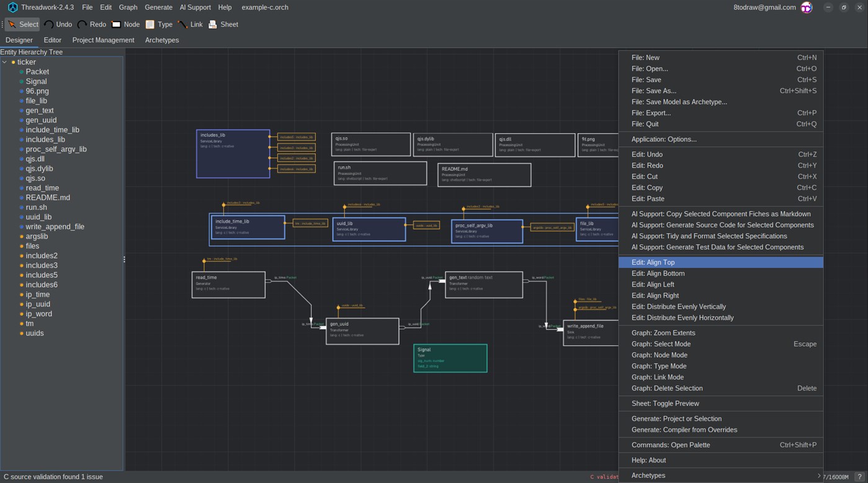This screenshot has height=483, width=868.
Task: Open the AI Support menu
Action: (195, 7)
